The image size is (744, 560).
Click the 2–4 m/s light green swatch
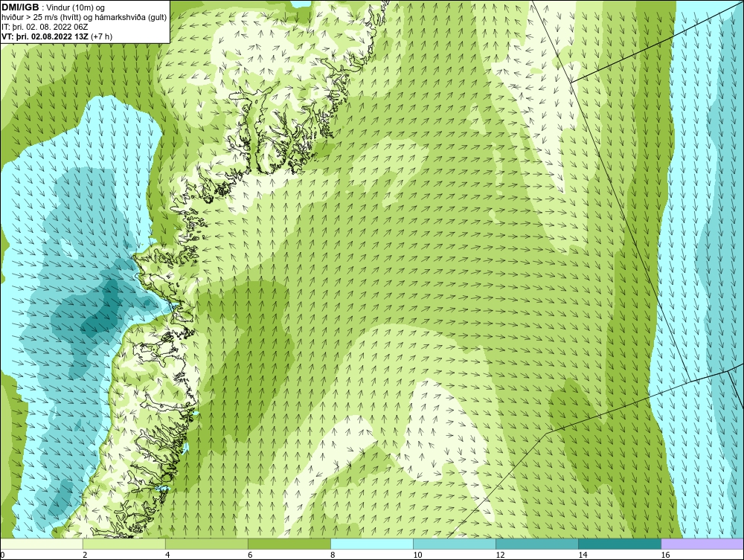point(124,544)
